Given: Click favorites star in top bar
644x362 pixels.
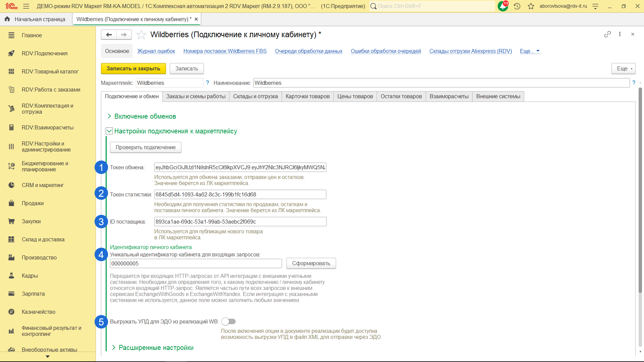Looking at the screenshot, I should 531,6.
